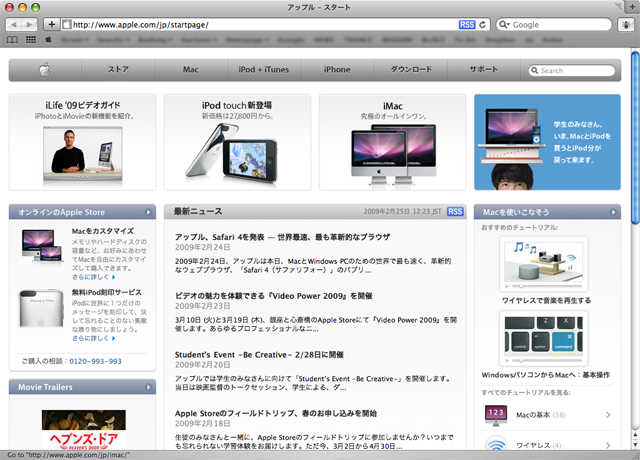This screenshot has height=460, width=640.
Task: Expand the Movie Trailers header arrow
Action: click(148, 387)
